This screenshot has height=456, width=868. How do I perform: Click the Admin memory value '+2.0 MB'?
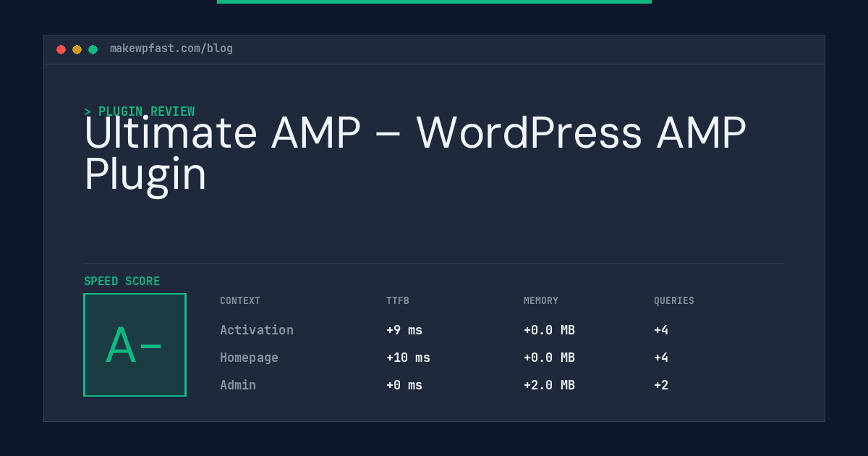(549, 385)
